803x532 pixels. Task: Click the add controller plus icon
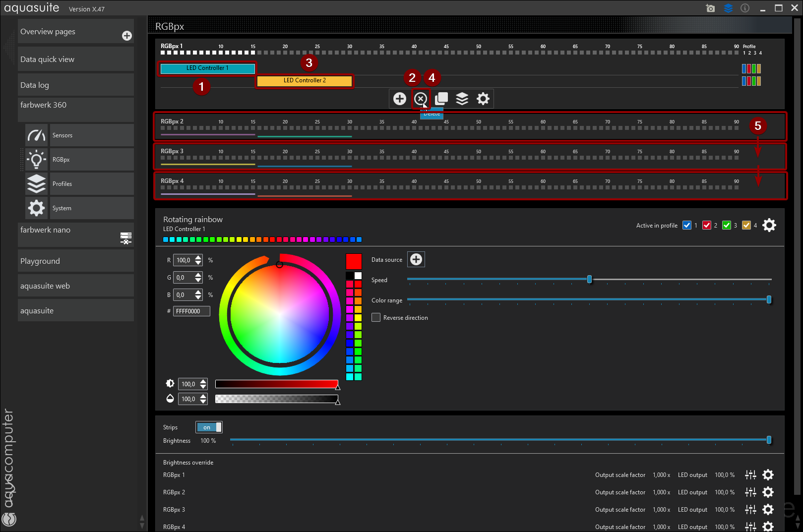[399, 99]
